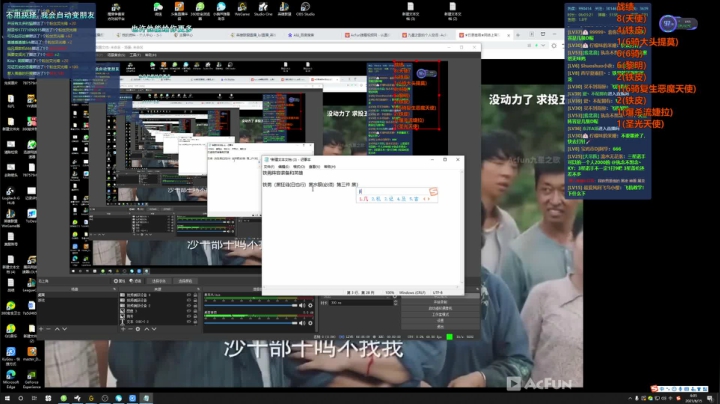
Task: Open the 帮助 menu in Notepad
Action: tap(330, 167)
